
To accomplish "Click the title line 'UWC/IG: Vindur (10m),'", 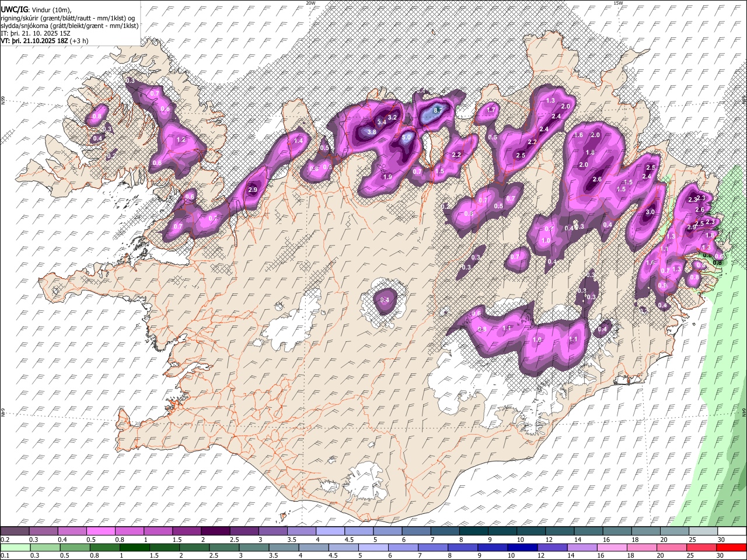I will pyautogui.click(x=36, y=10).
